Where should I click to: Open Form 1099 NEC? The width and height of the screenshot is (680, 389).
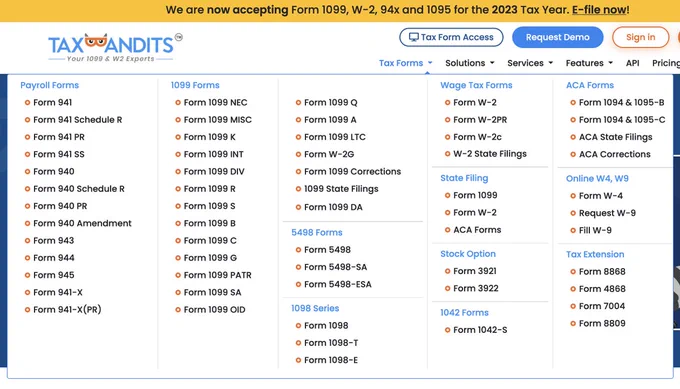[216, 103]
